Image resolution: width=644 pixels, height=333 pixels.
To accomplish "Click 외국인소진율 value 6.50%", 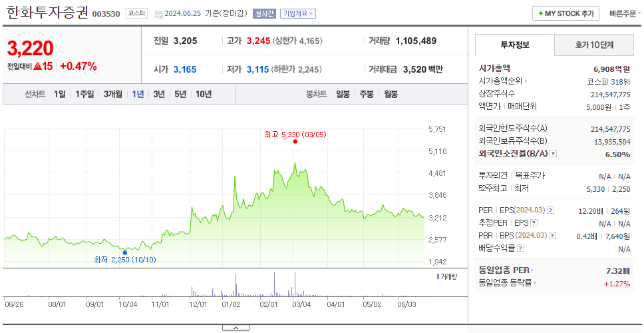I will 617,154.
